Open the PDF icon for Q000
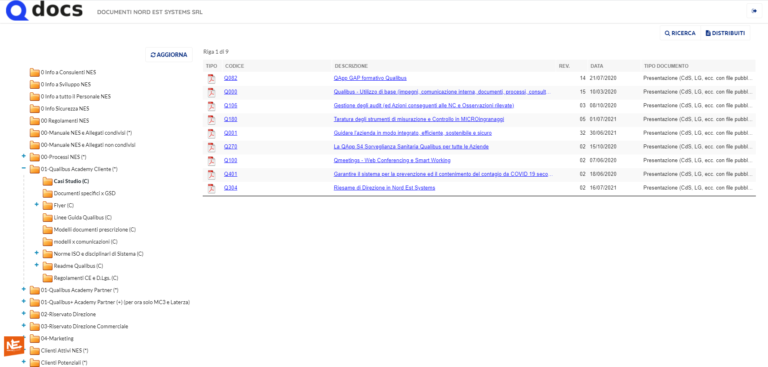Image resolution: width=768 pixels, height=367 pixels. click(x=212, y=92)
